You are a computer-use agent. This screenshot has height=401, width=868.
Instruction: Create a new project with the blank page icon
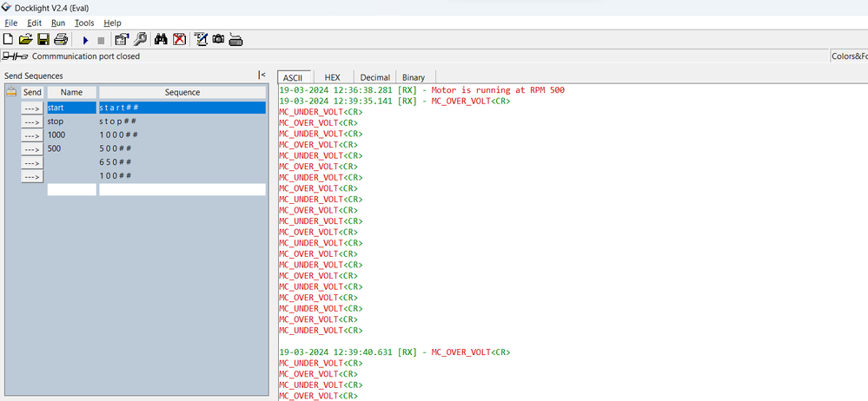(x=9, y=39)
